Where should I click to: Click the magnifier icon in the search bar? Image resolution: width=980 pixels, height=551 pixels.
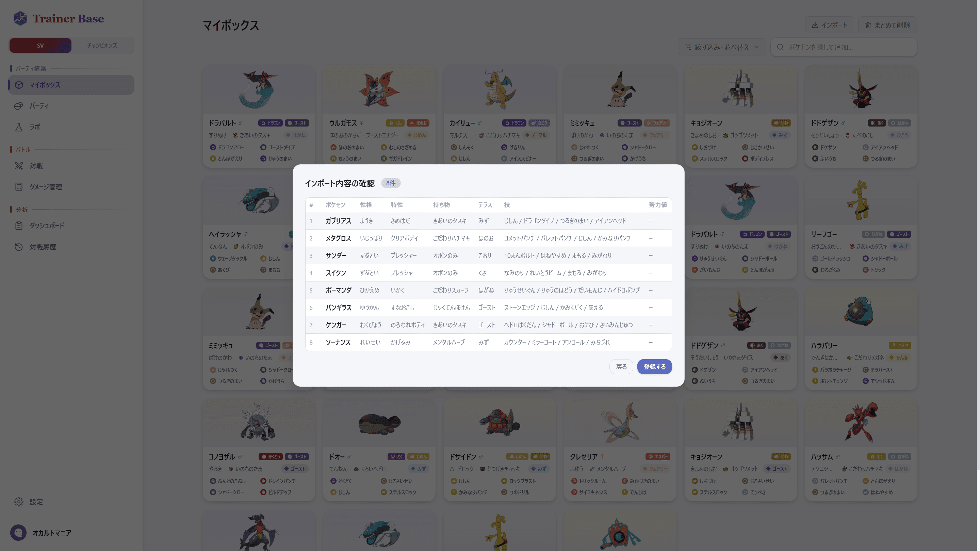point(780,47)
